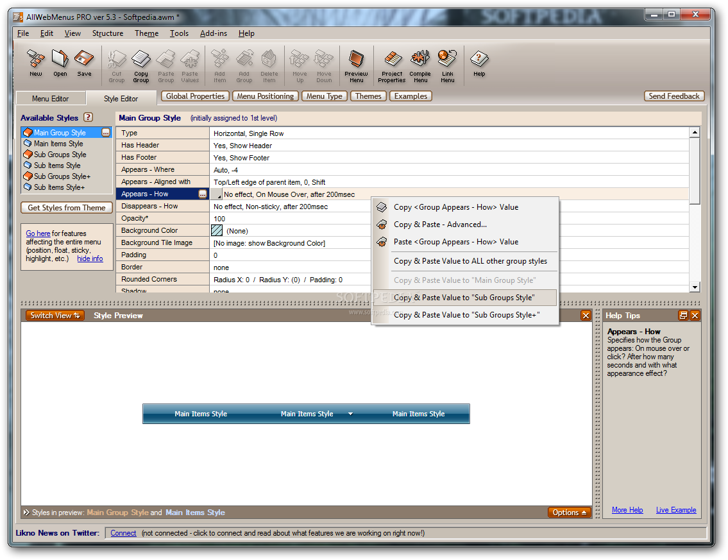
Task: Click the Delete Item toolbar icon
Action: click(269, 67)
